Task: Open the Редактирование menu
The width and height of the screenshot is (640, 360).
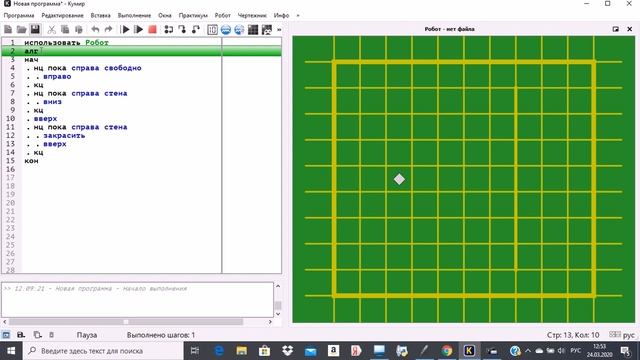Action: [x=62, y=16]
